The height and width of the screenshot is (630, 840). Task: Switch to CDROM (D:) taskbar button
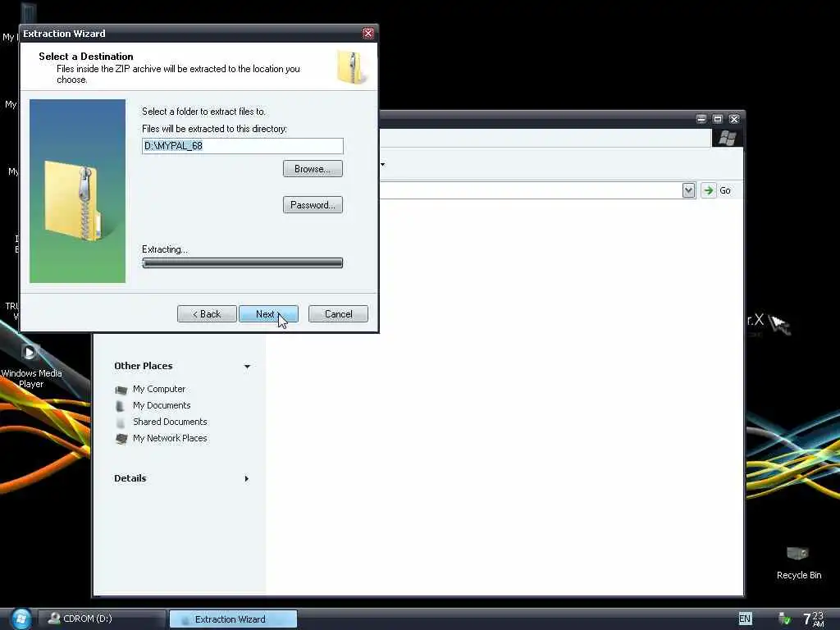point(102,619)
